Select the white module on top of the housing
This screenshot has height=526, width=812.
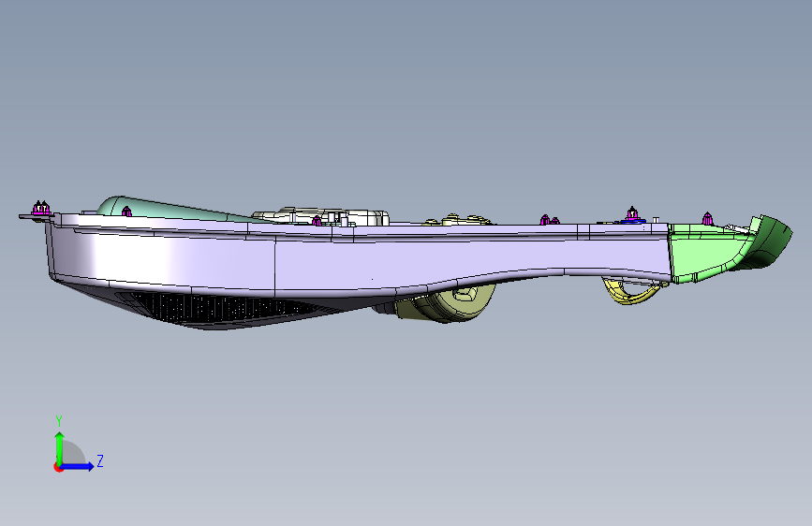click(321, 216)
